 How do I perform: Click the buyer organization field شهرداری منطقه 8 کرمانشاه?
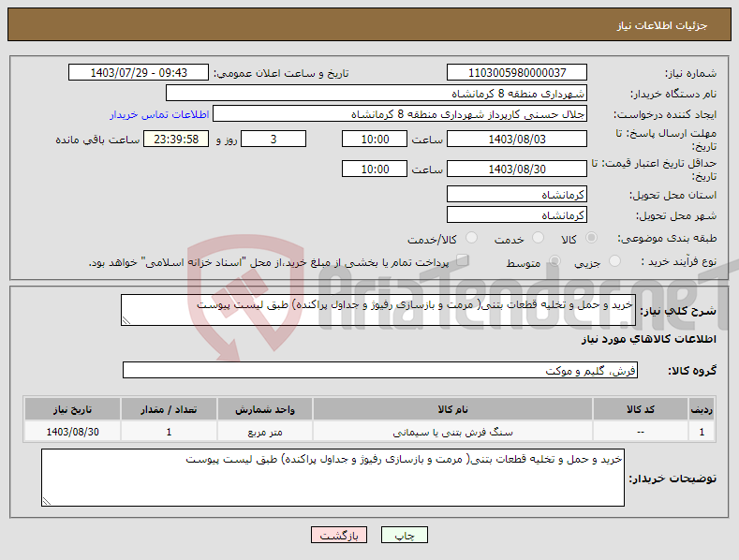[x=377, y=94]
